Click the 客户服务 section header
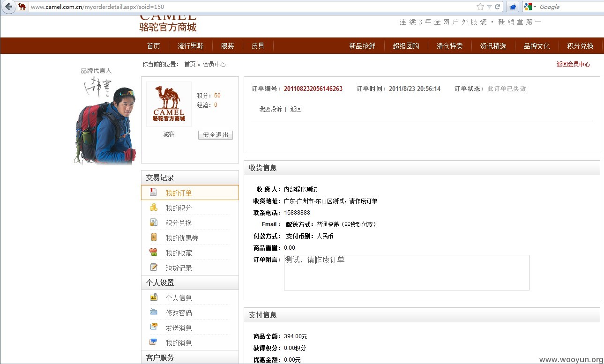The image size is (604, 364). click(190, 357)
